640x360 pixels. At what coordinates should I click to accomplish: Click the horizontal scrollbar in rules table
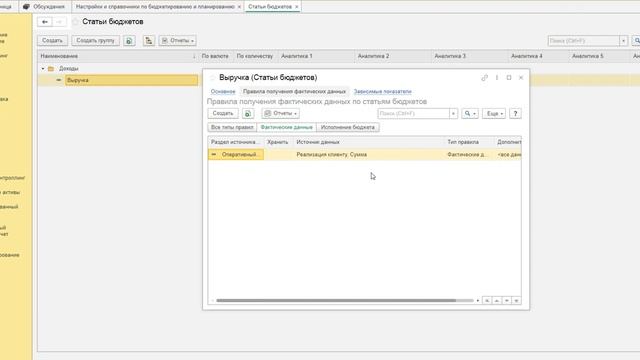[x=336, y=300]
